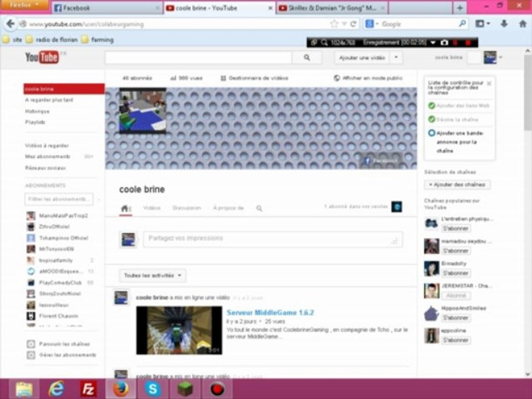The image size is (532, 399).
Task: Open FileZilla from the taskbar
Action: pyautogui.click(x=88, y=389)
